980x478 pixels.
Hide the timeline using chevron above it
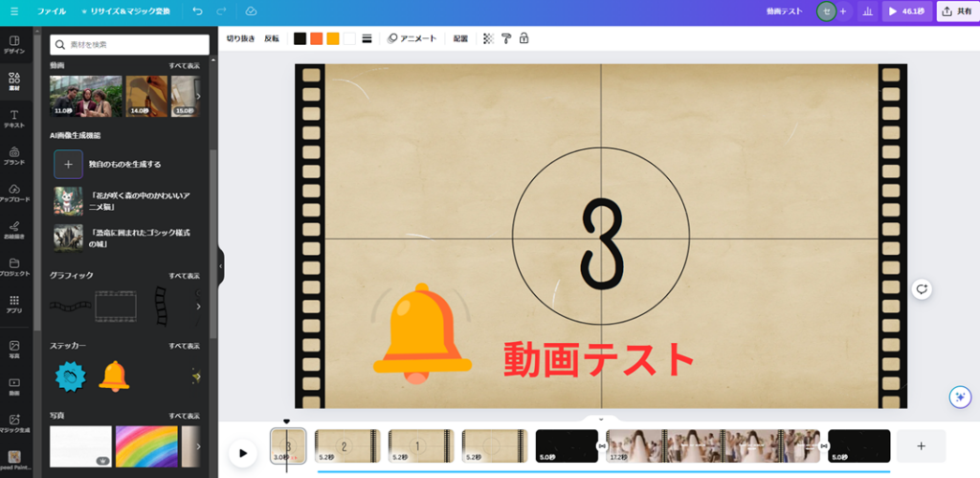(x=601, y=420)
